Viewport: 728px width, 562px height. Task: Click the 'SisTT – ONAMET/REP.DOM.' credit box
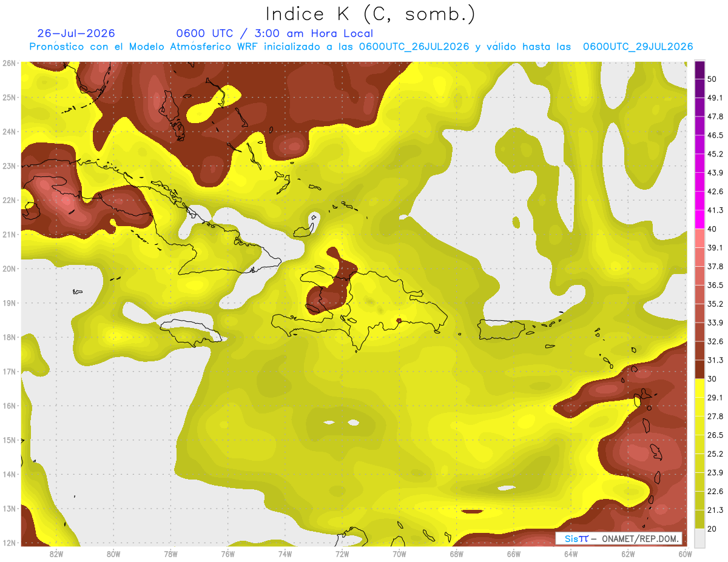(x=619, y=538)
